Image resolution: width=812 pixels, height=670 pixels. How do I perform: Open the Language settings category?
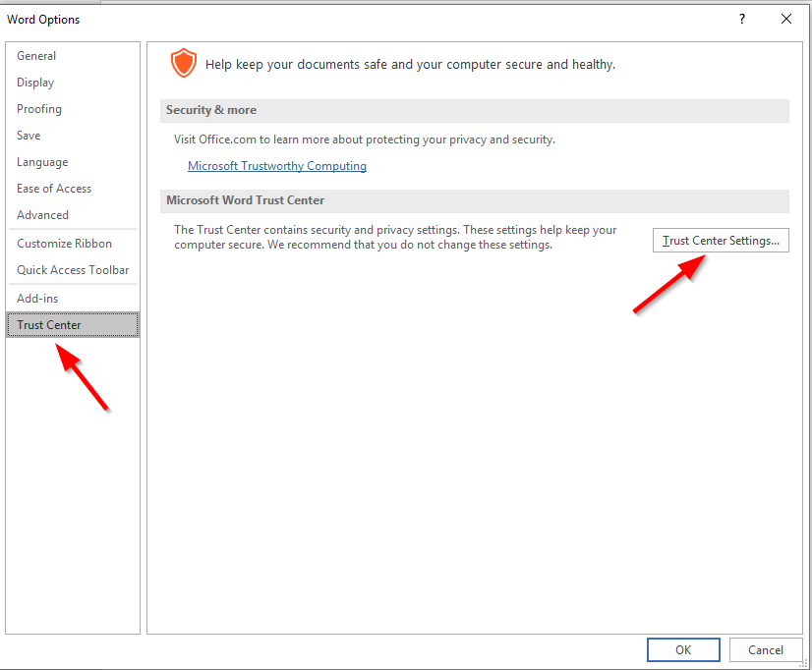tap(42, 162)
